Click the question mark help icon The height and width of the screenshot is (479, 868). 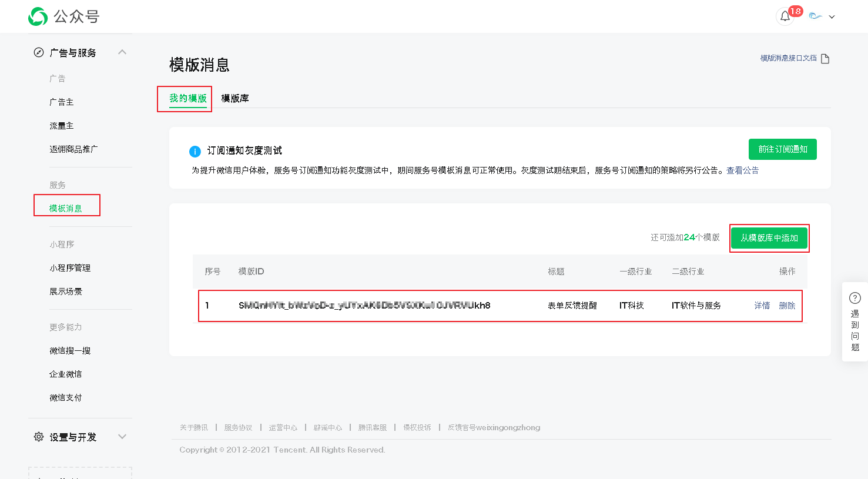[855, 299]
